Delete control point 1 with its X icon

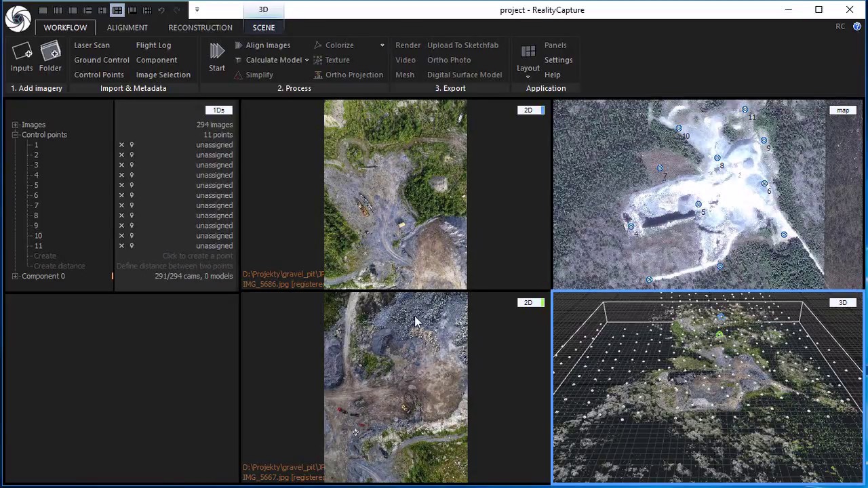121,145
